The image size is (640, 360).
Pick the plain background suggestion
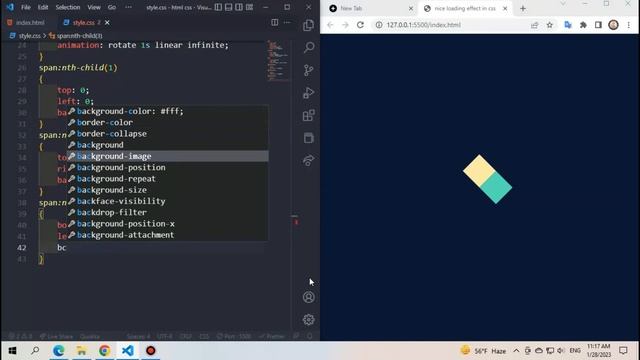click(168, 145)
